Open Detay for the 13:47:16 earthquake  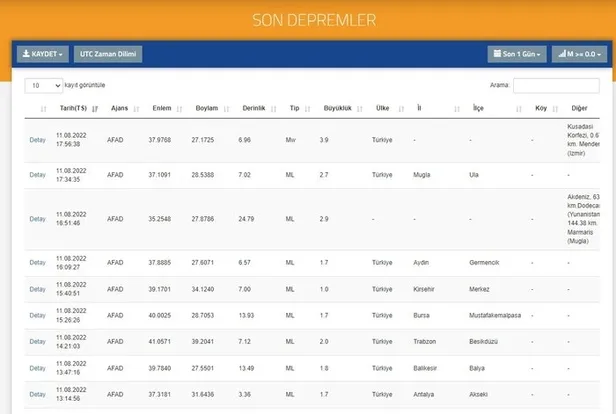[37, 368]
